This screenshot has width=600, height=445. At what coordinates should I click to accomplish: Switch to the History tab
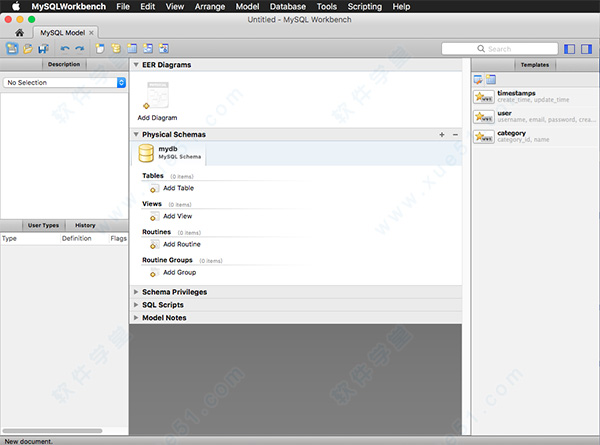(85, 225)
